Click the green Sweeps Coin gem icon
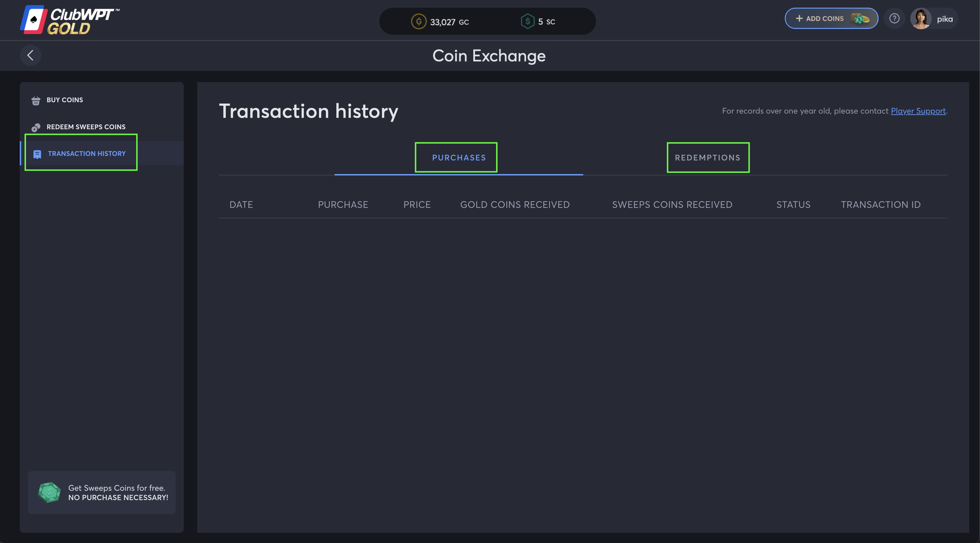 tap(49, 492)
